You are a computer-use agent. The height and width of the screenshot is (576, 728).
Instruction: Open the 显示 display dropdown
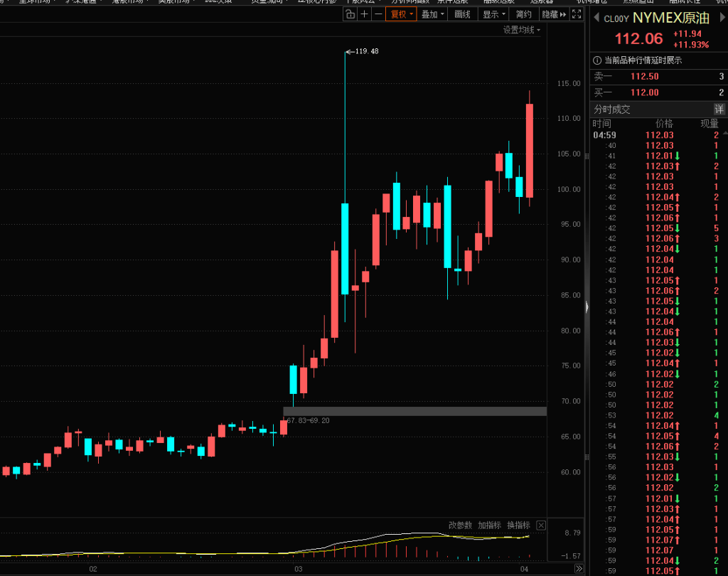[x=493, y=14]
